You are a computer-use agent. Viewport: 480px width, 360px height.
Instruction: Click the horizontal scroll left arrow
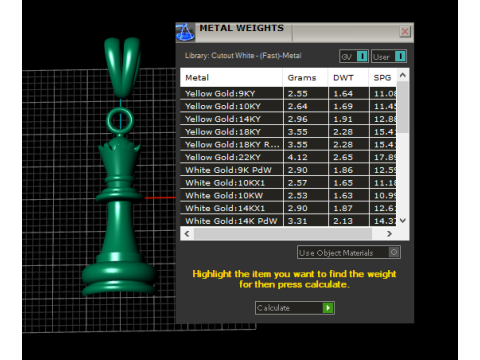point(187,234)
